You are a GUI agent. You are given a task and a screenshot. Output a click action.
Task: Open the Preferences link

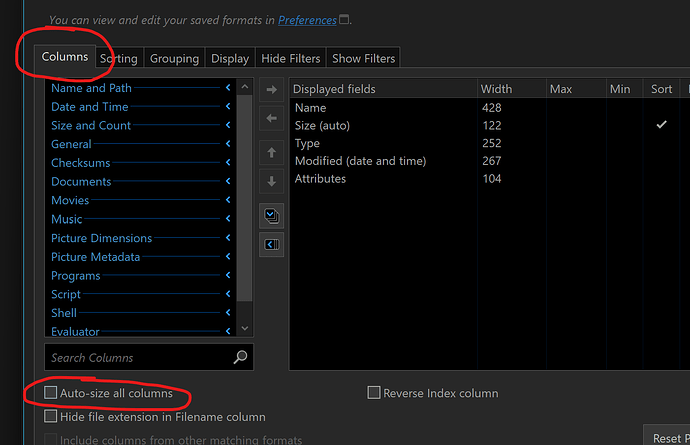pos(307,20)
